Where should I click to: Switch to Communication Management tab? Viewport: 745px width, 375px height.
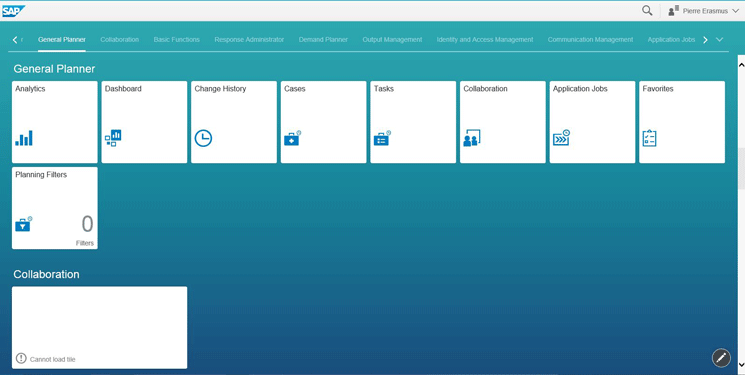pos(590,39)
